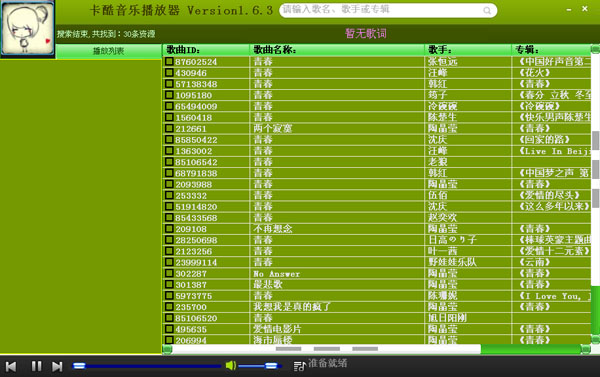Image resolution: width=600 pixels, height=377 pixels.
Task: Check the box for song 1095180
Action: point(169,95)
